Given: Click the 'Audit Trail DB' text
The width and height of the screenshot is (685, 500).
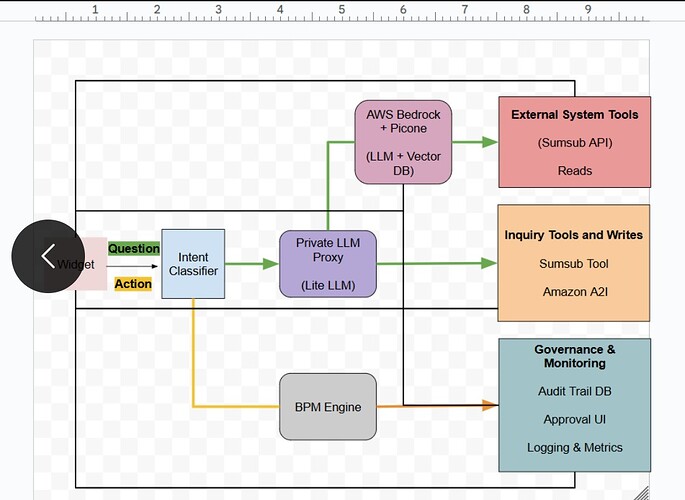Looking at the screenshot, I should pos(574,391).
